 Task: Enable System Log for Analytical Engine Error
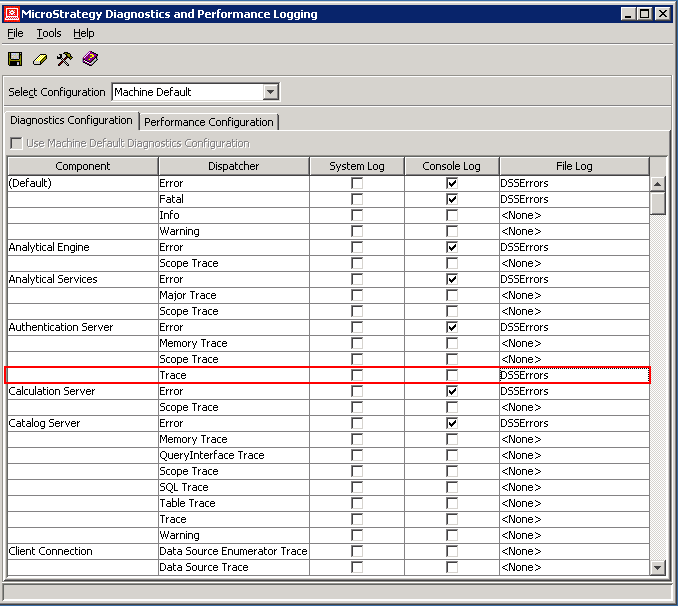pyautogui.click(x=357, y=247)
